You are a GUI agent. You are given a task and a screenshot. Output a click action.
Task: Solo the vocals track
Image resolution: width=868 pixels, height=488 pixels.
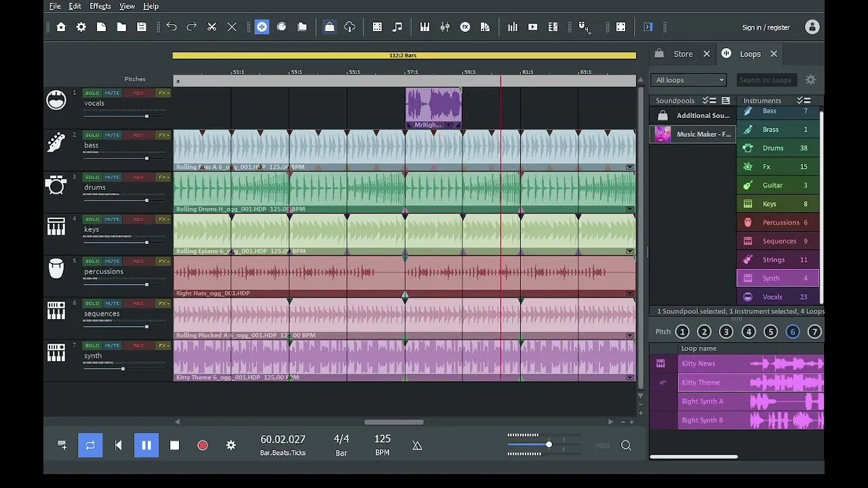[92, 93]
